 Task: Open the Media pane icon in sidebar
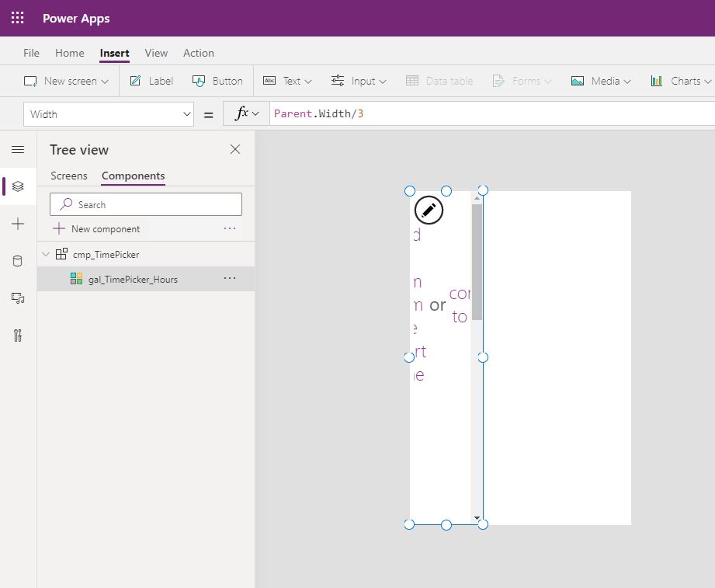coord(18,298)
